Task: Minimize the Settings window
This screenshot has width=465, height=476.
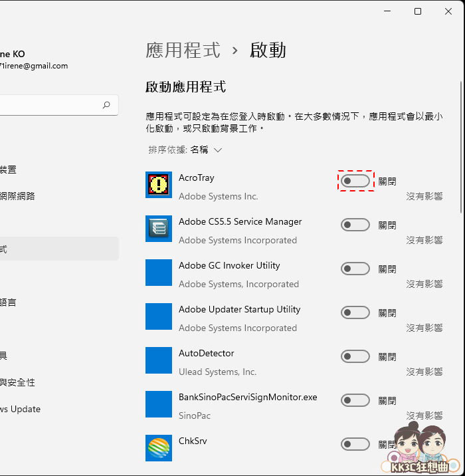Action: click(x=387, y=11)
